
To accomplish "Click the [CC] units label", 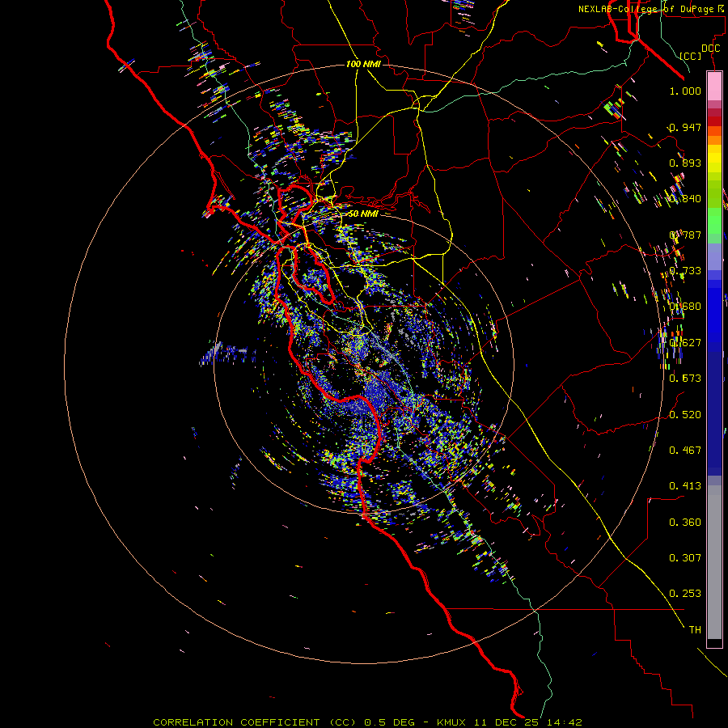I will [x=691, y=56].
